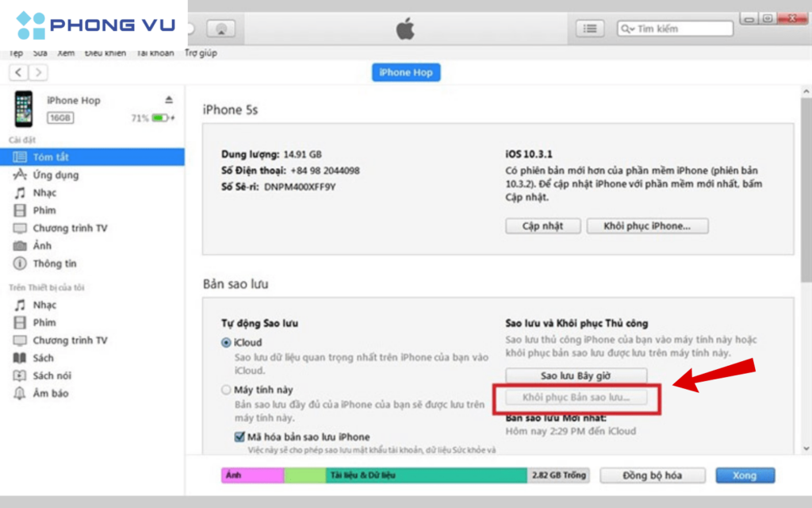Open the search magnifier dropdown

coord(628,29)
